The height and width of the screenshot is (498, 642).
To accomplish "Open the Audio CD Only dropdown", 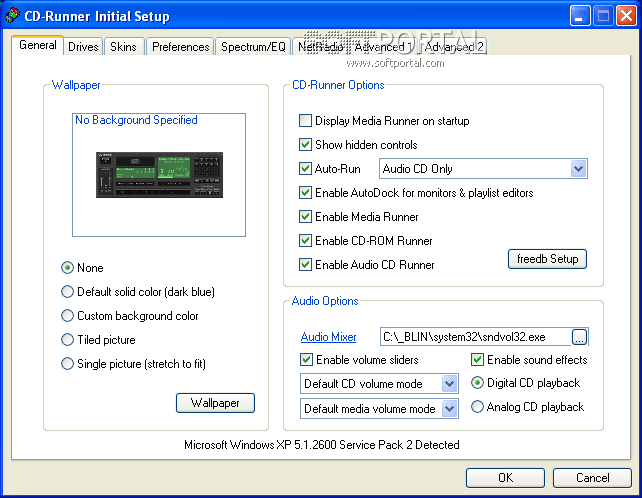I will [x=483, y=169].
